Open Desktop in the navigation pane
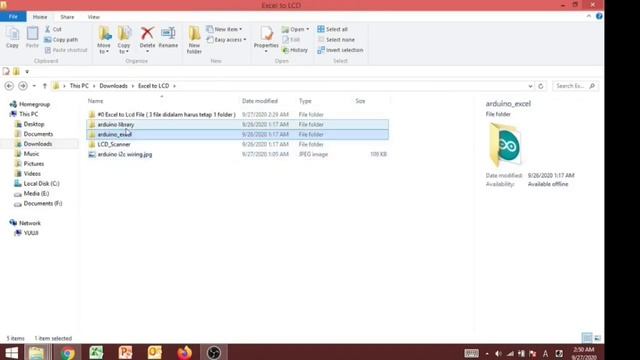The height and width of the screenshot is (360, 640). point(34,124)
